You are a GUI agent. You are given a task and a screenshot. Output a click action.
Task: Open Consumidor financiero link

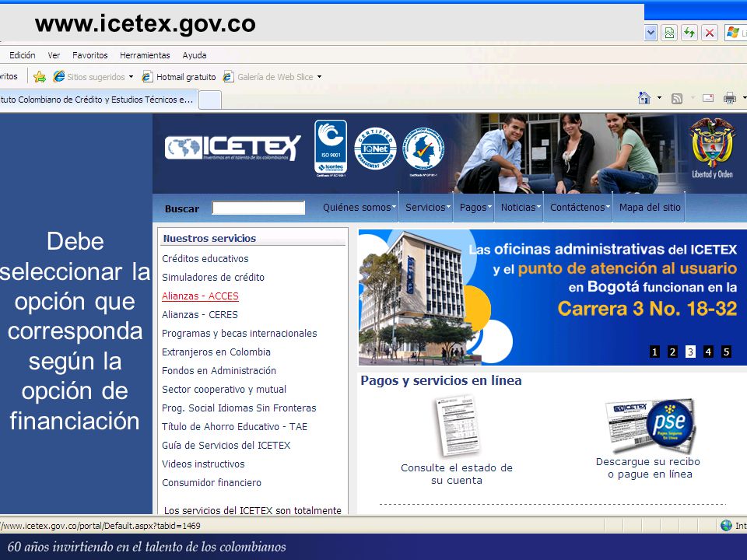point(212,483)
